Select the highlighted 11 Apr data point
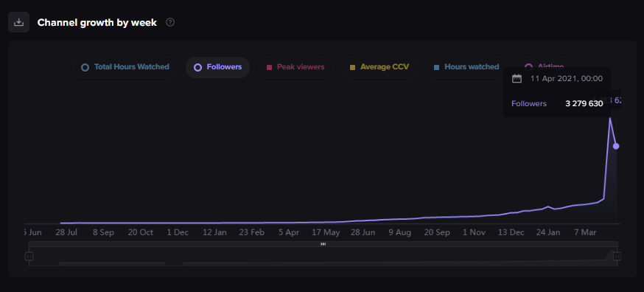Viewport: 644px width, 292px height. 616,146
